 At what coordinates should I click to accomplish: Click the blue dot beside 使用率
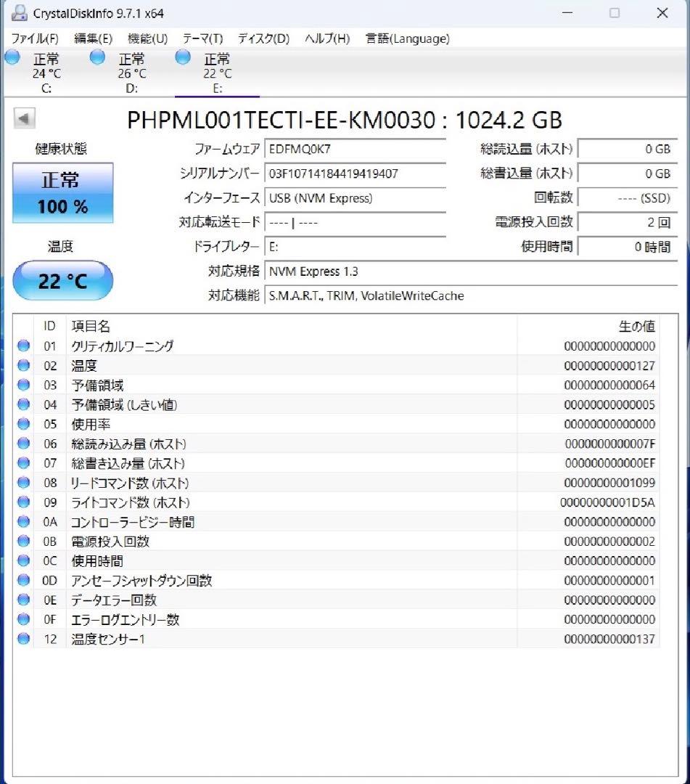point(24,424)
